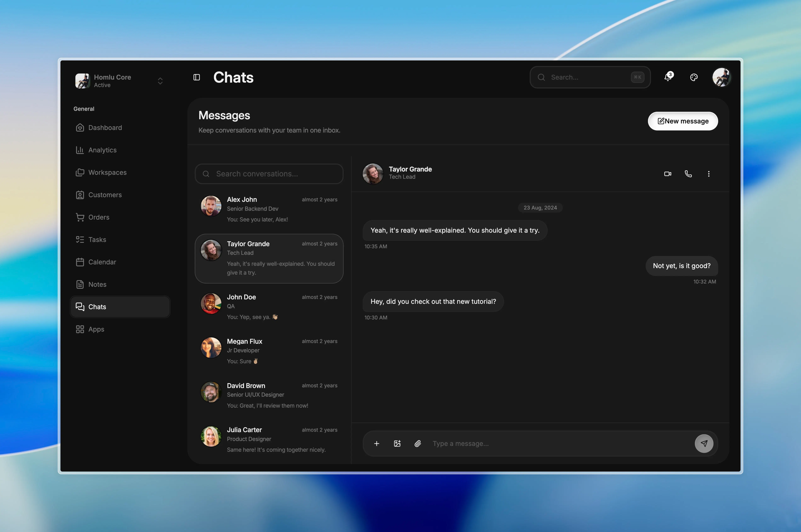Click "You: Great, I'll review them now!" preview

pos(267,405)
